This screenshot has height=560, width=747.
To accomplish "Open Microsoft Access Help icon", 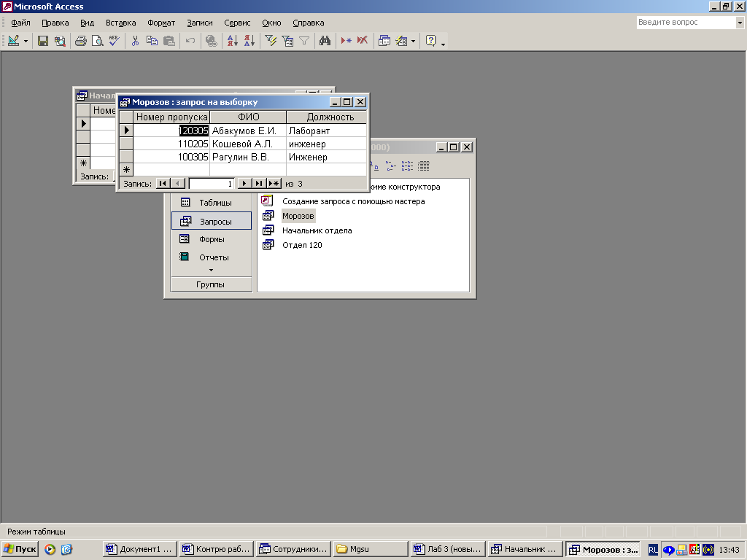I will [x=430, y=41].
